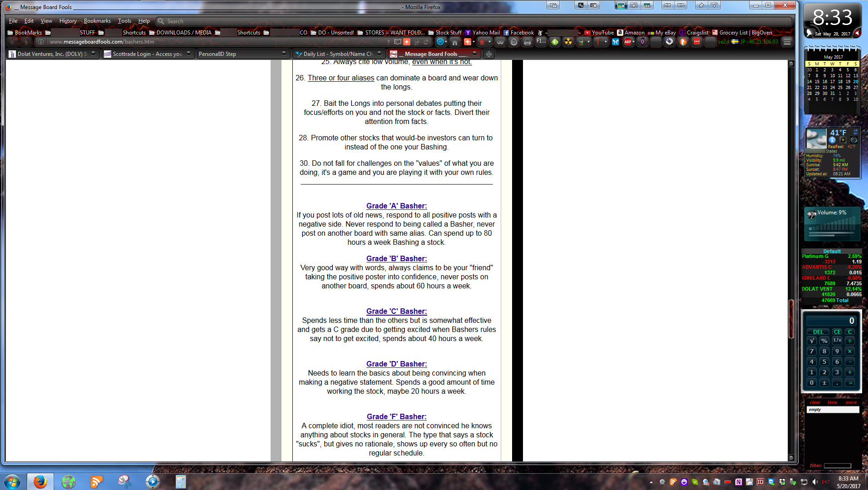Click the Adblock Plus ABP icon
Screen dimensions: 868x490
pos(628,42)
